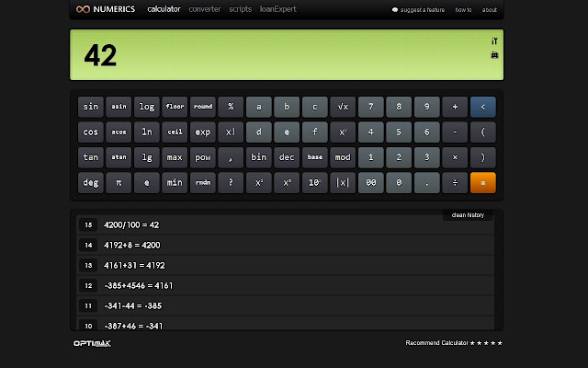This screenshot has width=588, height=368.
Task: Switch to the calculator tab
Action: [164, 9]
